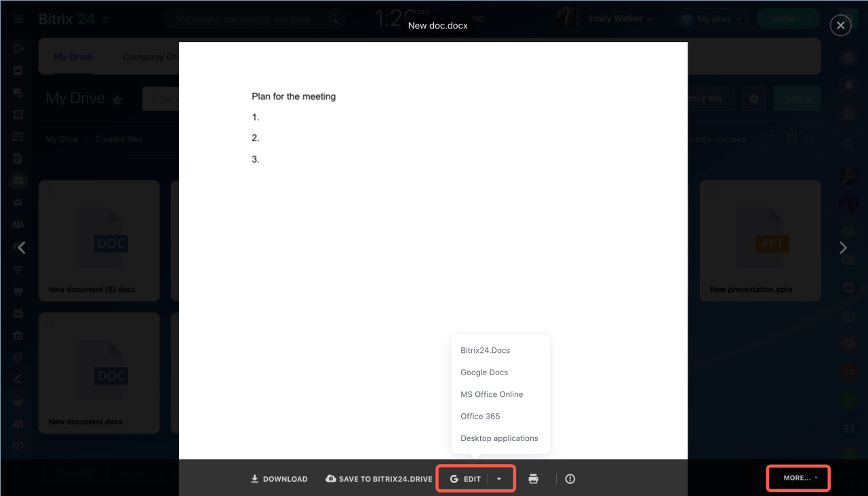
Task: Choose Desktop applications from the edit menu
Action: [x=499, y=438]
